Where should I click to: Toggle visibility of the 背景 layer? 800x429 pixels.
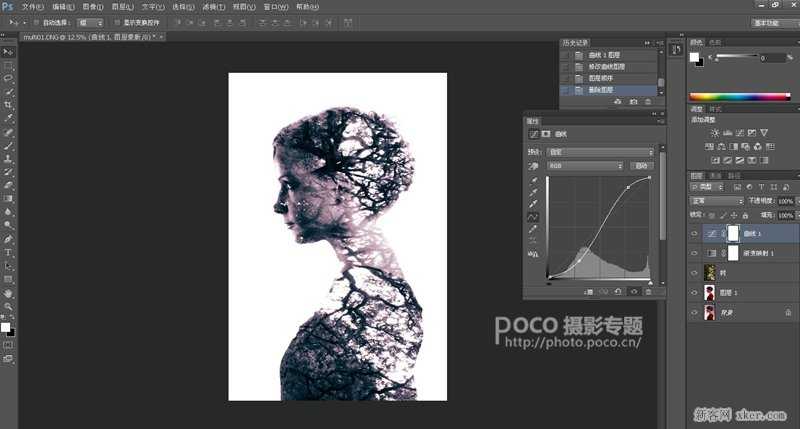tap(695, 313)
